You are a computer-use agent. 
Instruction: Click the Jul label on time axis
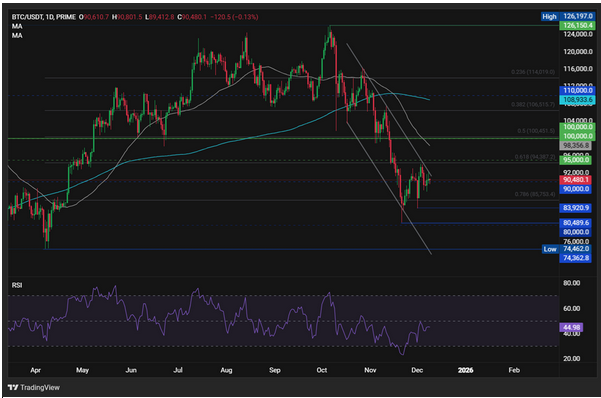click(x=178, y=370)
